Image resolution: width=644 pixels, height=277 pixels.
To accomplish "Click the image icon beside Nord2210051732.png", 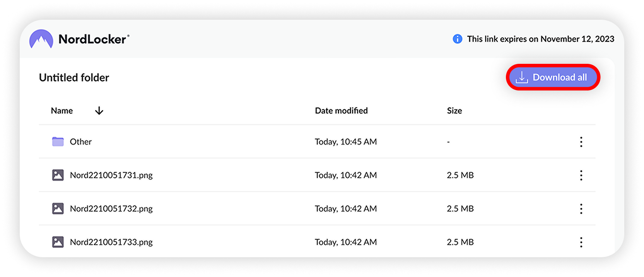I will (57, 209).
